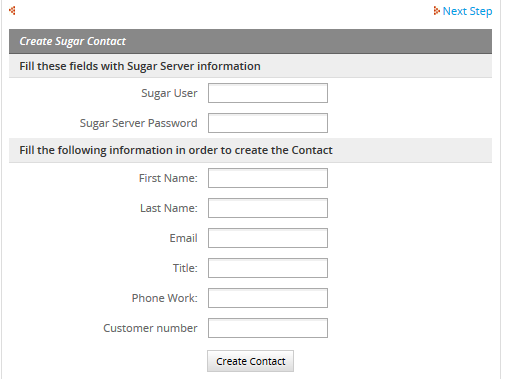The height and width of the screenshot is (379, 510).
Task: Click the Phone Work label
Action: [x=165, y=298]
